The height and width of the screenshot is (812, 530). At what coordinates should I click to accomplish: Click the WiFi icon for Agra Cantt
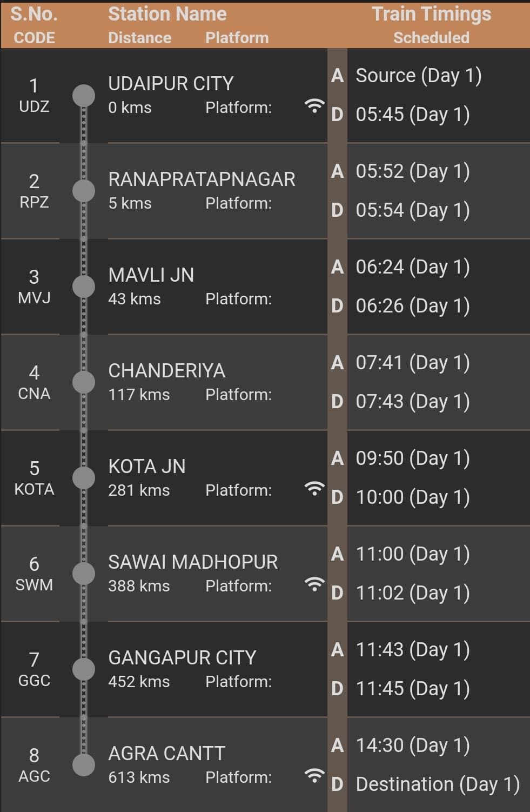[x=314, y=776]
